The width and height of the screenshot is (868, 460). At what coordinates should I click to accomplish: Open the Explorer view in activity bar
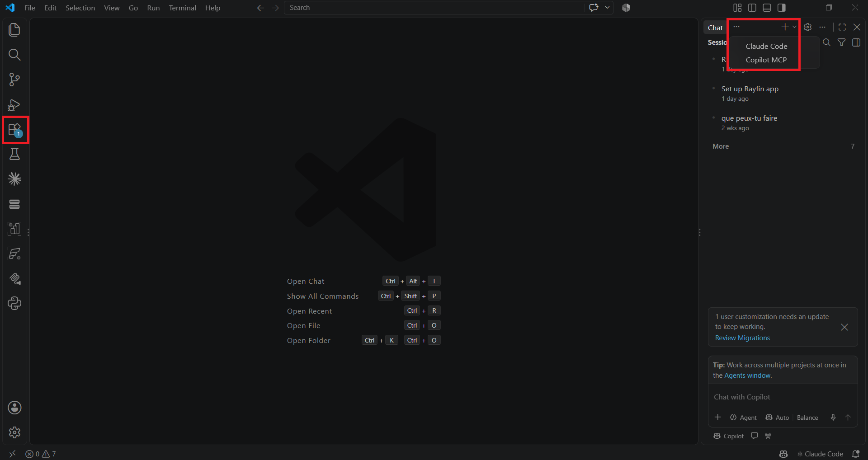click(x=14, y=30)
